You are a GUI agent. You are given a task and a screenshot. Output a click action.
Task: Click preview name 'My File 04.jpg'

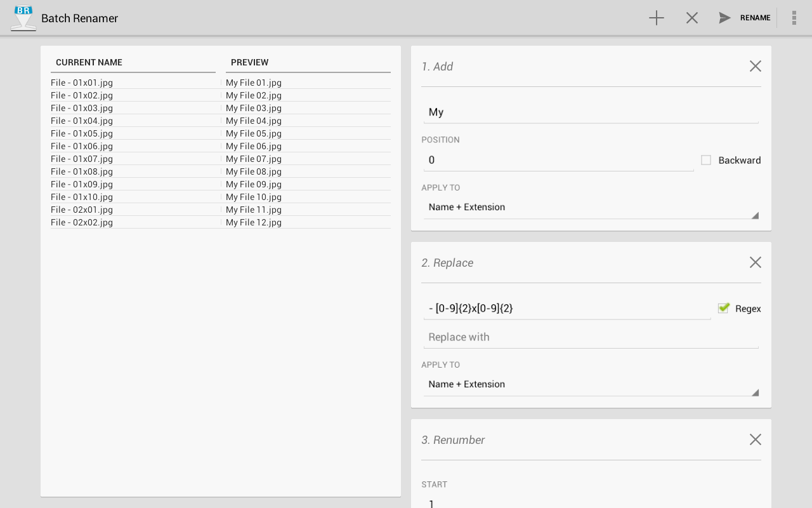[254, 121]
